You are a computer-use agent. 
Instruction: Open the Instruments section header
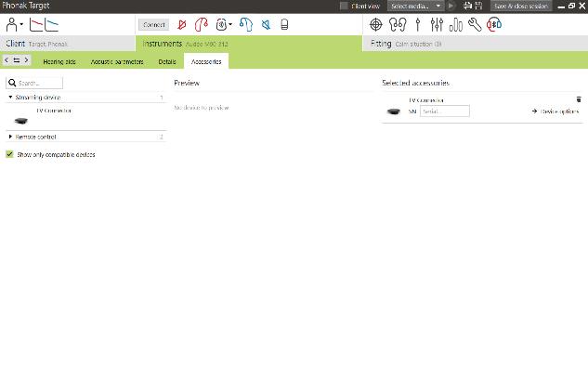(249, 44)
